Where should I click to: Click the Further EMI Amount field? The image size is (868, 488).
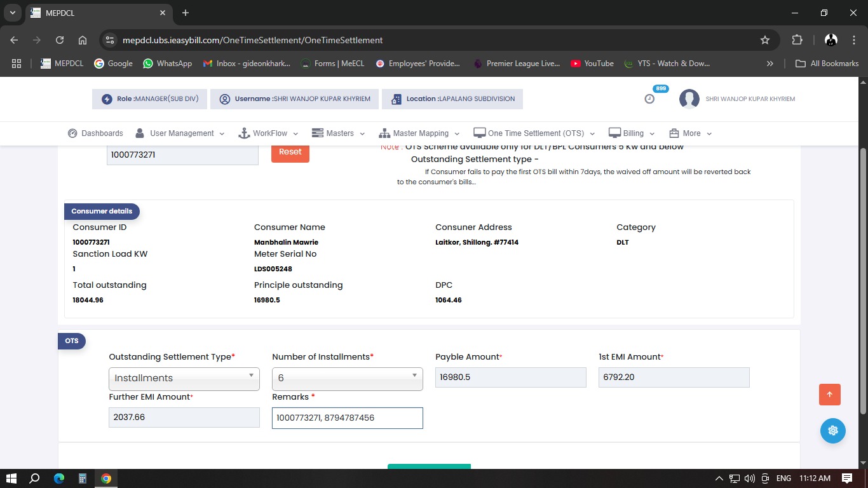[184, 417]
